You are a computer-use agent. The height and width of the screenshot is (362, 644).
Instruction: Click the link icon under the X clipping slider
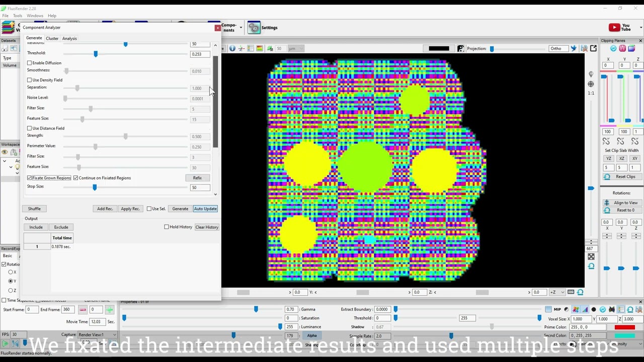point(606,141)
